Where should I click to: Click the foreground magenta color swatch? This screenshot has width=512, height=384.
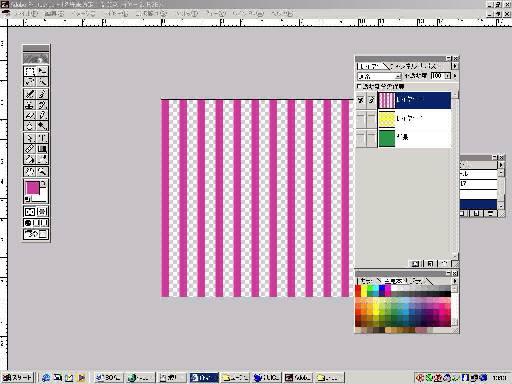[33, 188]
